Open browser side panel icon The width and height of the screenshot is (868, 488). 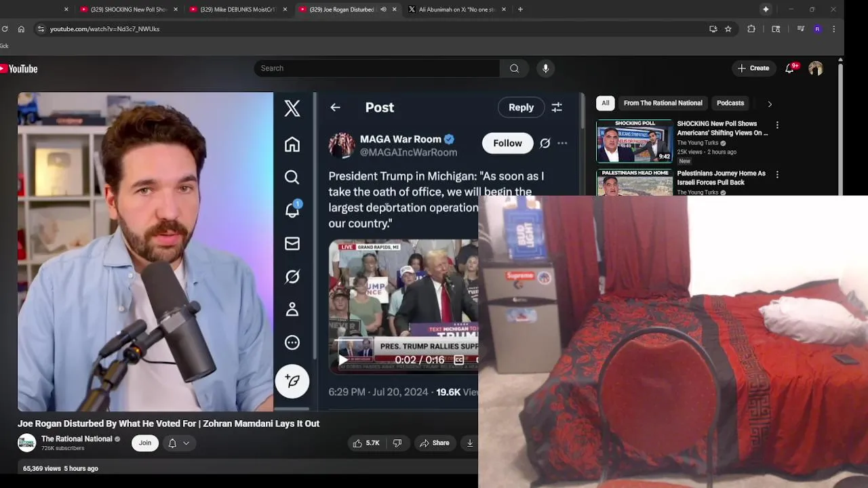pyautogui.click(x=776, y=29)
